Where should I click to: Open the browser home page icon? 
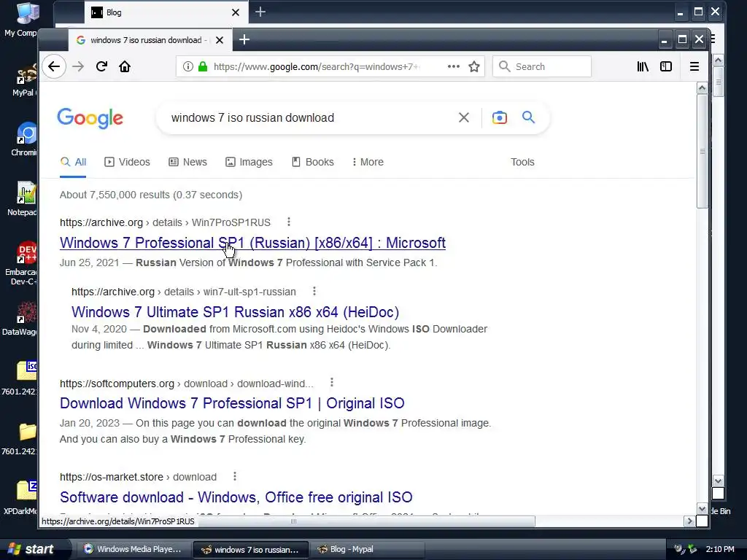click(x=125, y=66)
